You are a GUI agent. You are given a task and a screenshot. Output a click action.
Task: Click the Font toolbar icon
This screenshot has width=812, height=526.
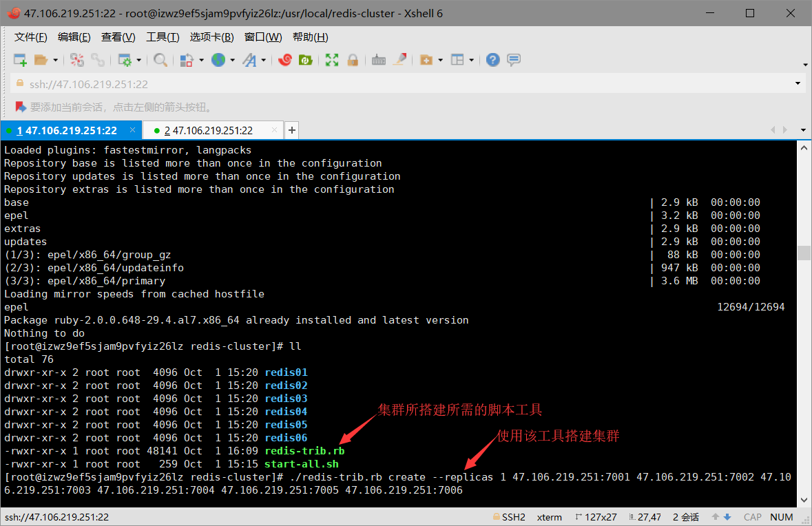pos(249,60)
